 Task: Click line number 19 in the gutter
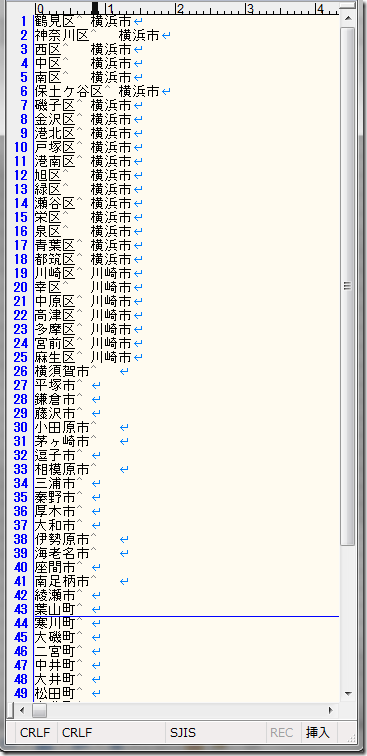(x=22, y=273)
